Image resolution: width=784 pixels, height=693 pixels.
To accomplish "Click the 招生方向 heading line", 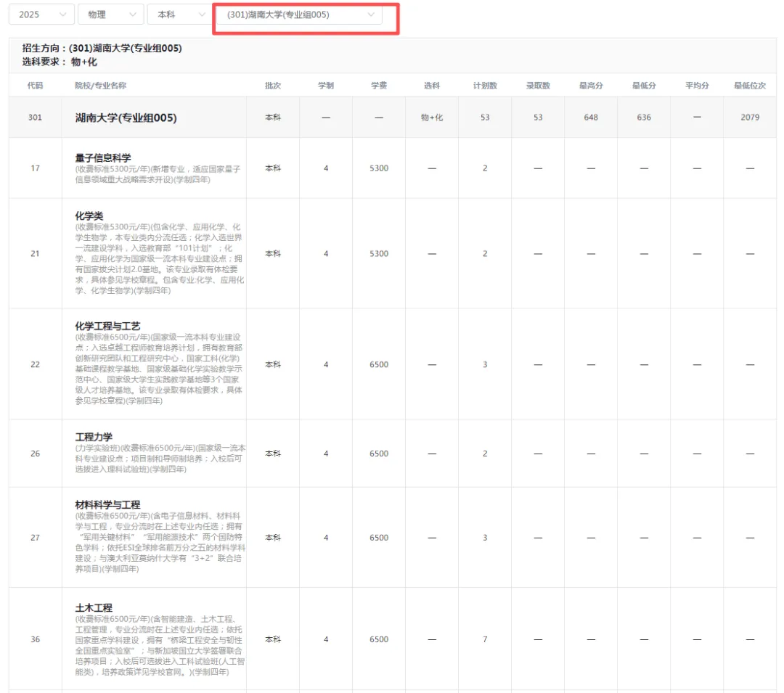I will [102, 48].
